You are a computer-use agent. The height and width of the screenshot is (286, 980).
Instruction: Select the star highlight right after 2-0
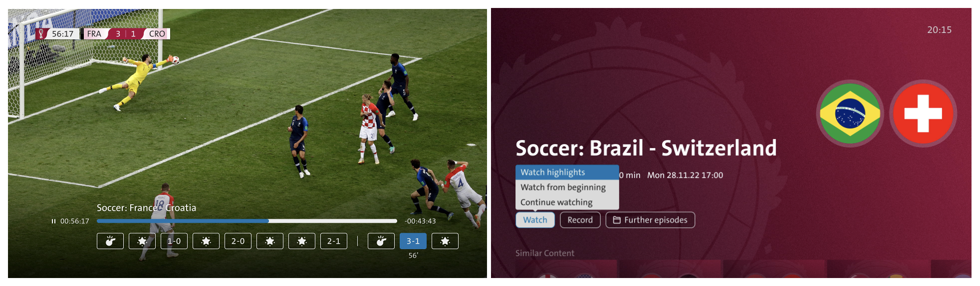(270, 241)
